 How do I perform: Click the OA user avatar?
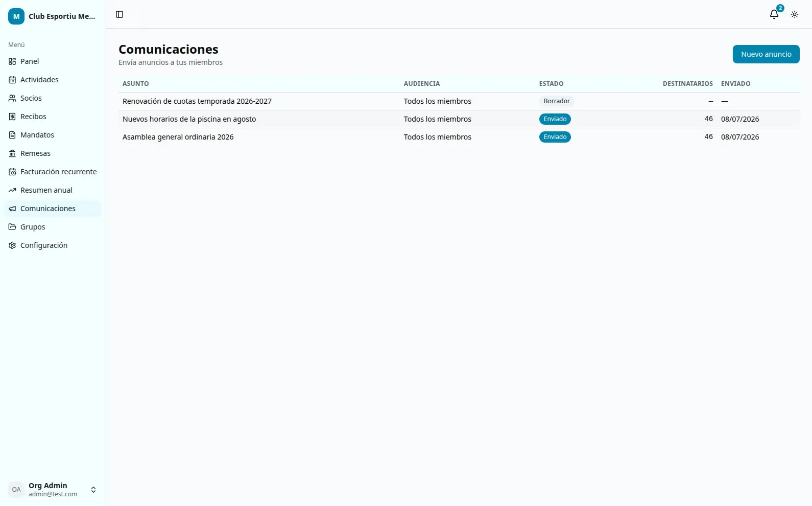pyautogui.click(x=16, y=490)
